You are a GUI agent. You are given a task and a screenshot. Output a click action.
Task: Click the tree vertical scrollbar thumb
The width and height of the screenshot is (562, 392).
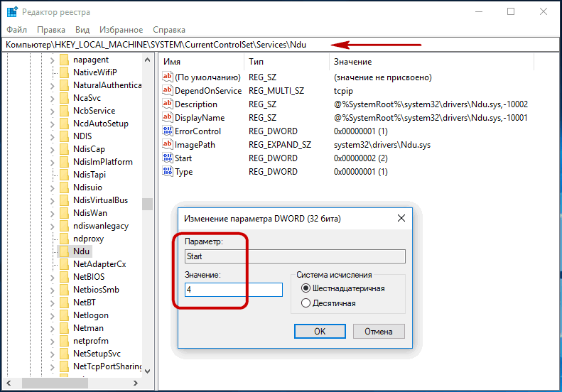point(147,204)
